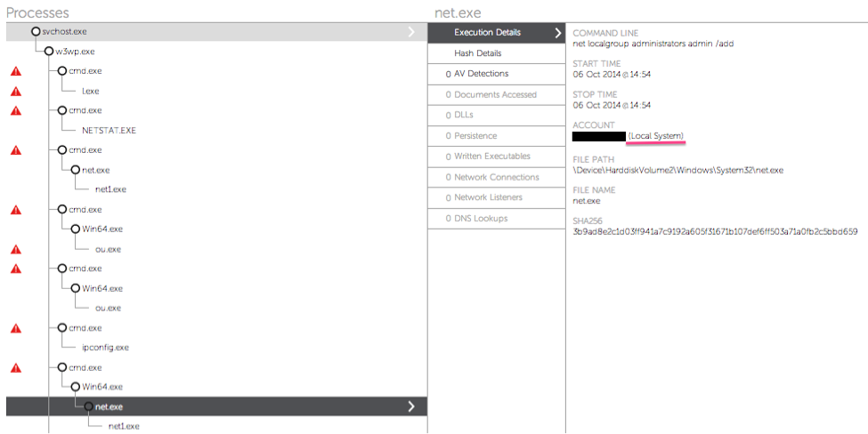The image size is (868, 434).
Task: Switch to AV Detections tab
Action: click(x=497, y=74)
